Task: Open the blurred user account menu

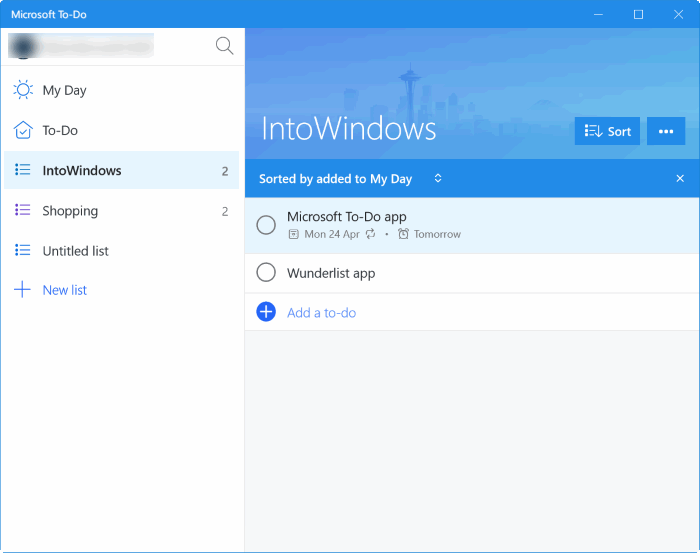Action: (82, 46)
